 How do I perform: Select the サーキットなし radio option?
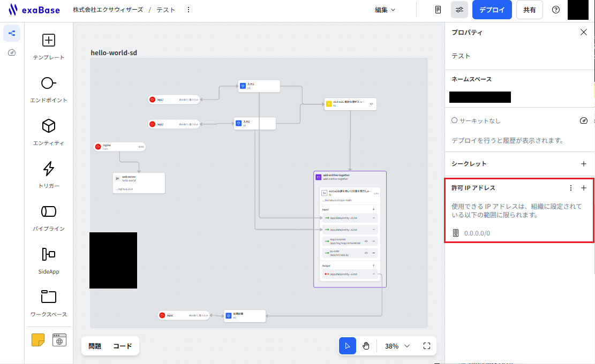(x=454, y=120)
